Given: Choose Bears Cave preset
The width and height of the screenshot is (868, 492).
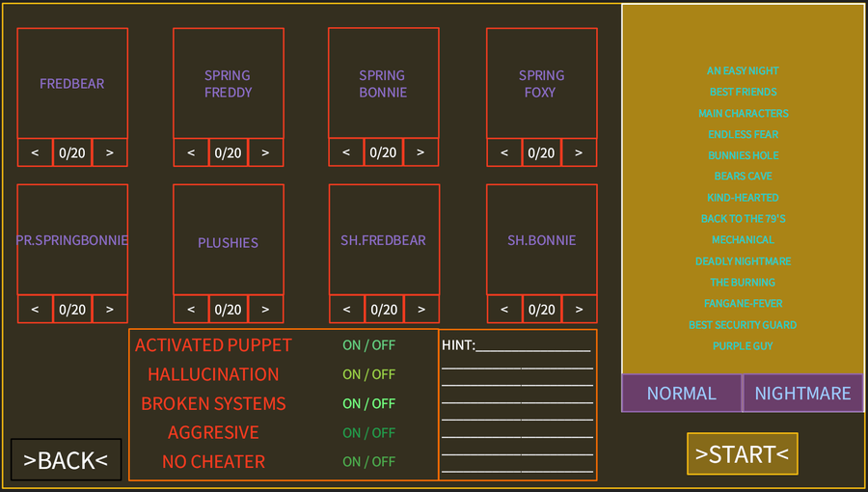Looking at the screenshot, I should pyautogui.click(x=743, y=176).
